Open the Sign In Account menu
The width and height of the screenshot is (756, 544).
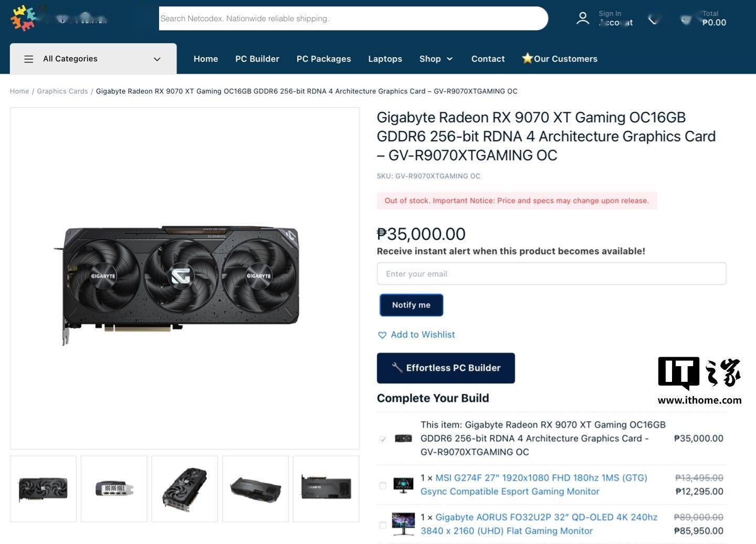pos(615,18)
